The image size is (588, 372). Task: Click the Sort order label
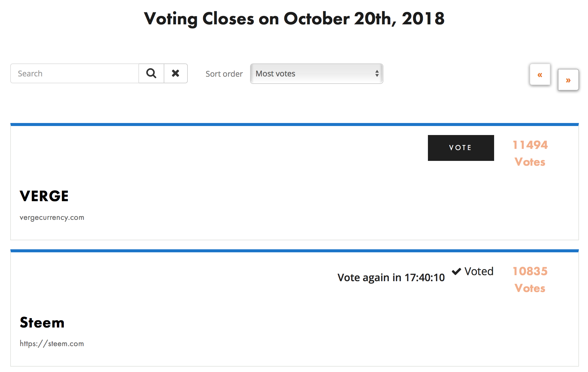(x=224, y=74)
